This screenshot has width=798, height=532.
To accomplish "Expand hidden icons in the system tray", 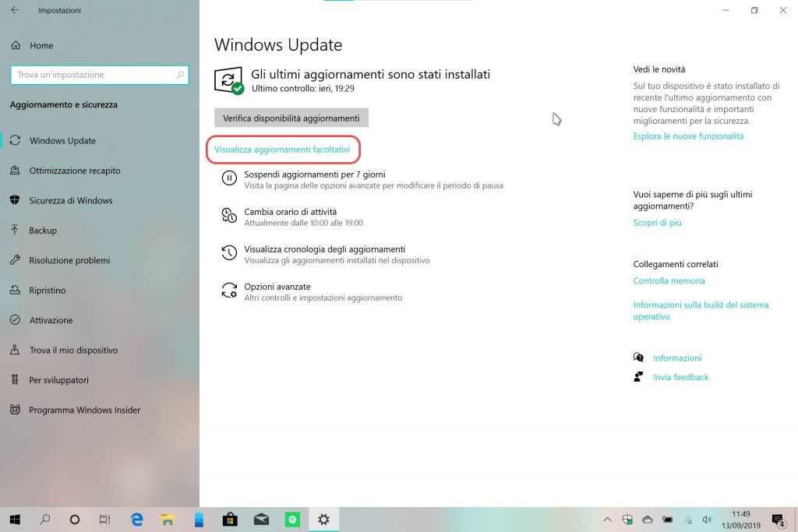I will [607, 519].
